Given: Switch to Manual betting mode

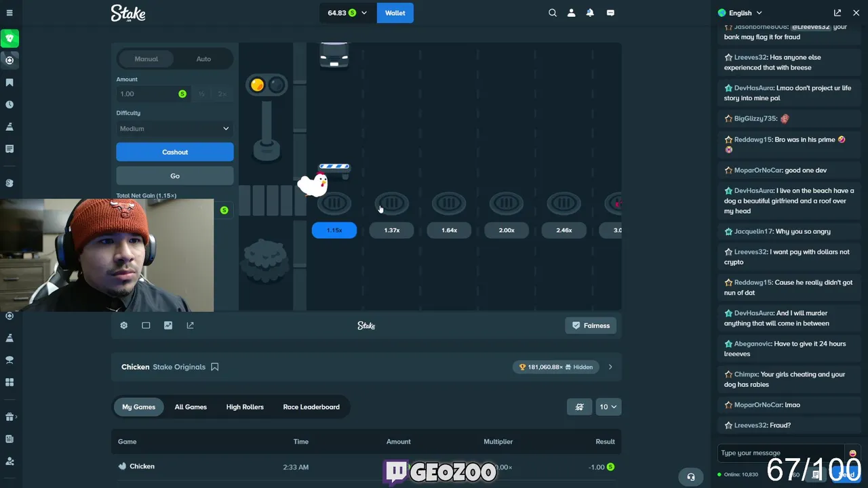Looking at the screenshot, I should click(x=146, y=59).
